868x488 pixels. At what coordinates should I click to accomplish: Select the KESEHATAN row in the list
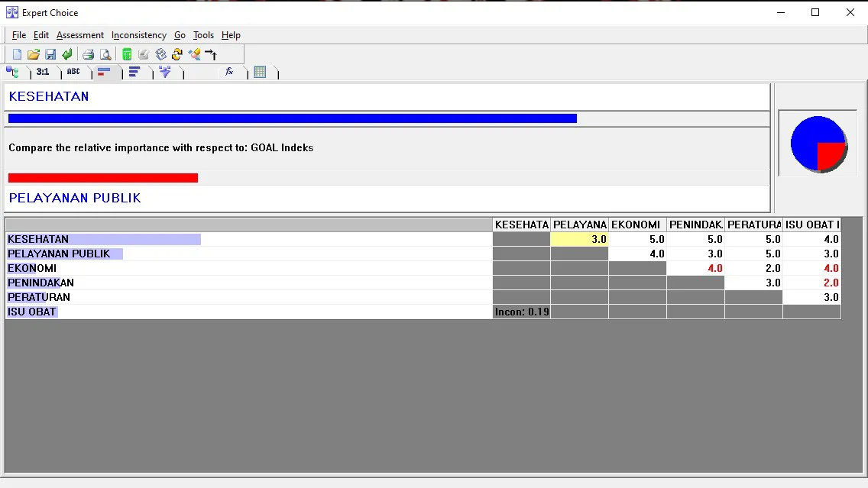coord(38,239)
